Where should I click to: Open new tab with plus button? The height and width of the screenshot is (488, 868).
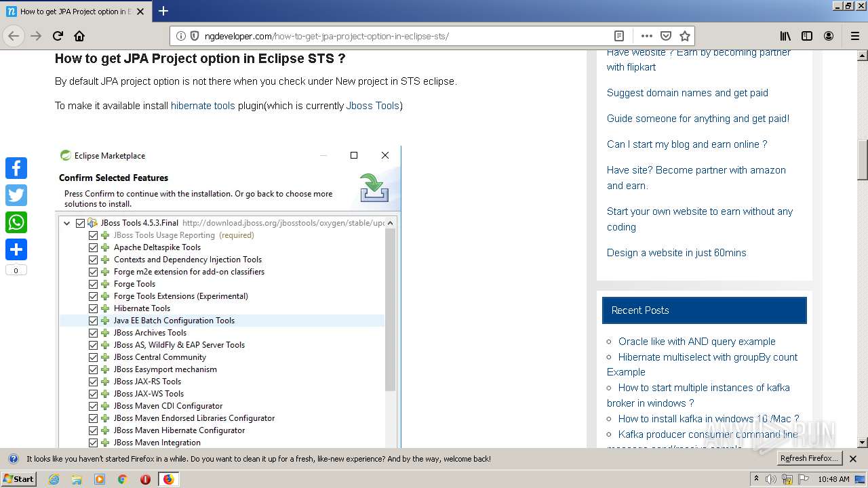click(163, 11)
